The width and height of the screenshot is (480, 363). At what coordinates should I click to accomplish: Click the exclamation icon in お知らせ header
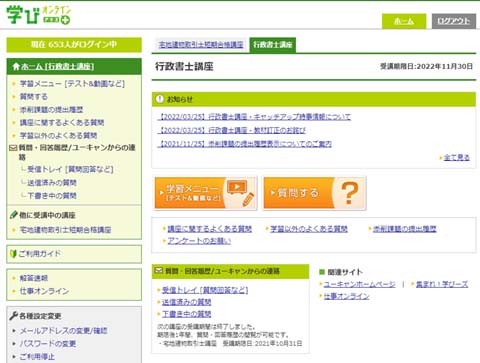(x=160, y=99)
